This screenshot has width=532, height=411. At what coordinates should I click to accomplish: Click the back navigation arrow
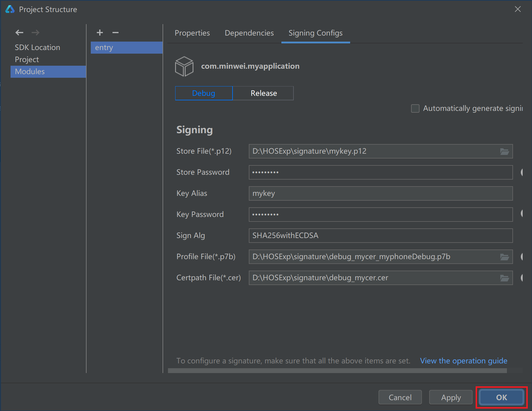click(19, 33)
